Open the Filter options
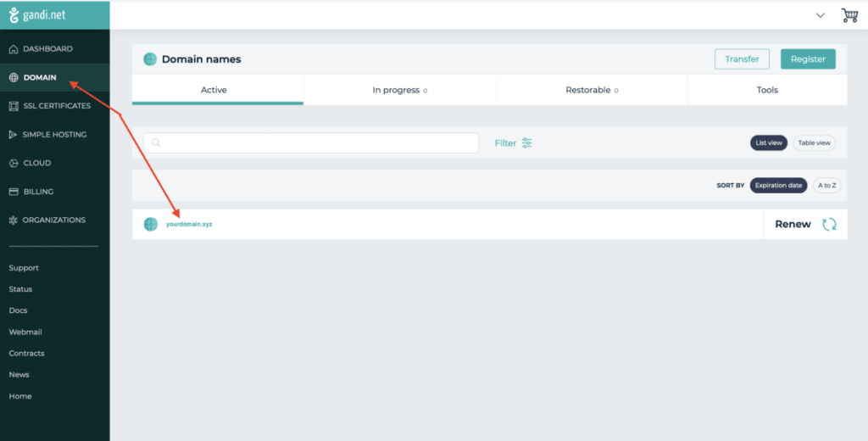Viewport: 868px width, 441px height. point(513,143)
